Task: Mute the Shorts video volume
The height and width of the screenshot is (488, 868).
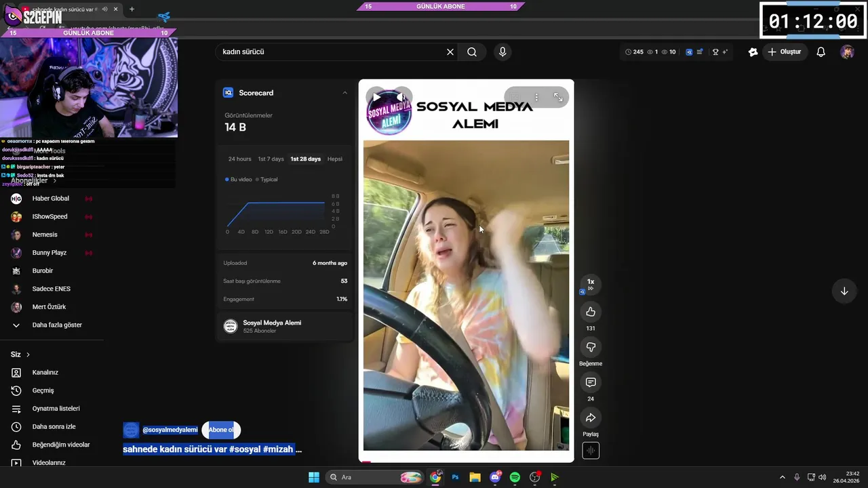Action: (401, 98)
